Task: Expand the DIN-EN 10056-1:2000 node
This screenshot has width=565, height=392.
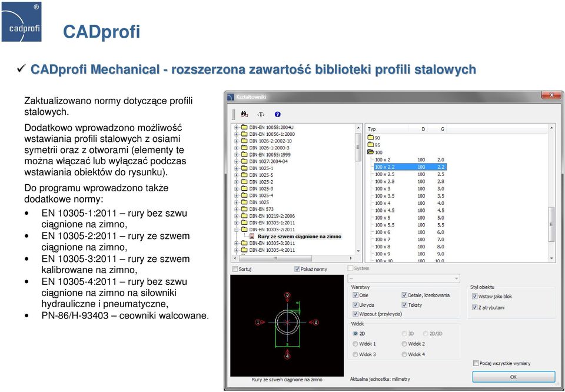Action: pyautogui.click(x=237, y=134)
